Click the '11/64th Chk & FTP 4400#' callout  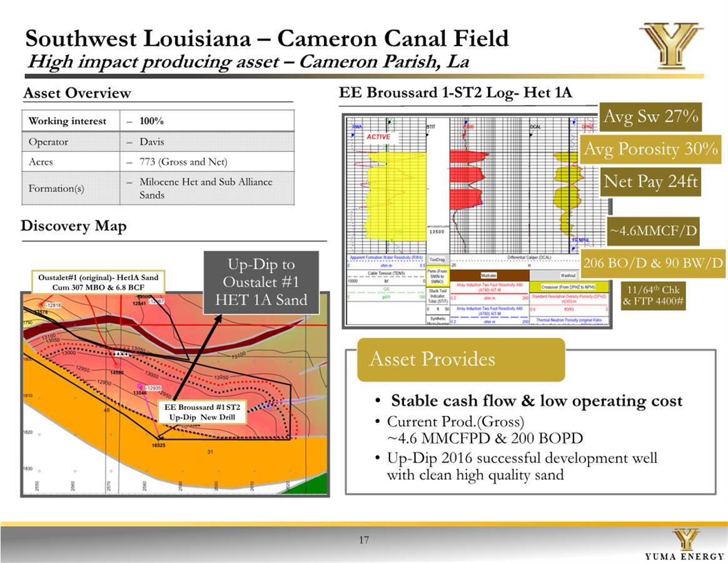click(653, 296)
